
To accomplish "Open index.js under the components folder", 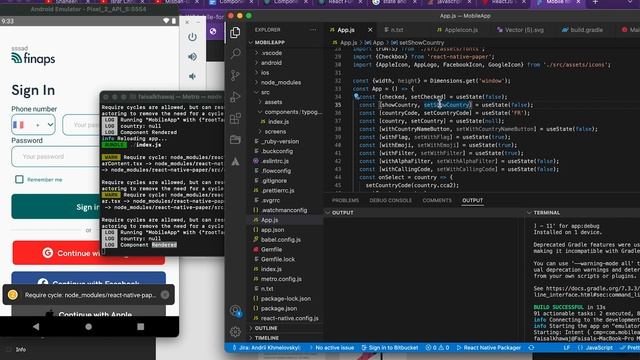I will coord(278,122).
